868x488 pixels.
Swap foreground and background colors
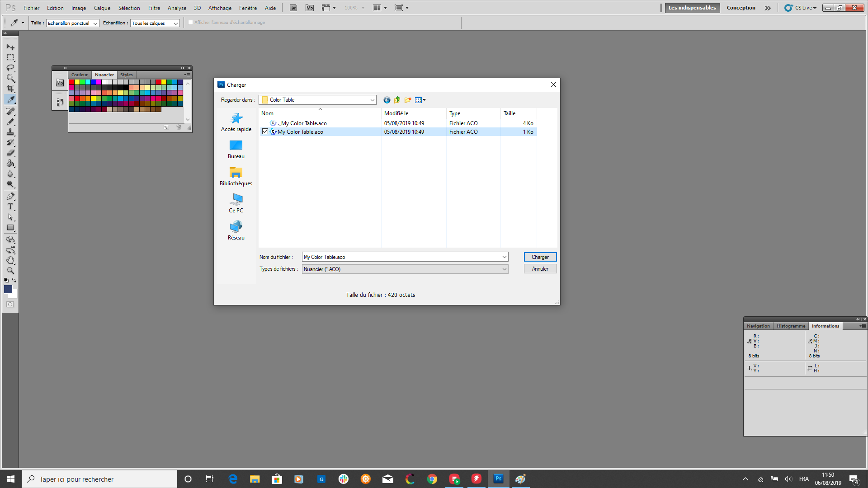14,280
